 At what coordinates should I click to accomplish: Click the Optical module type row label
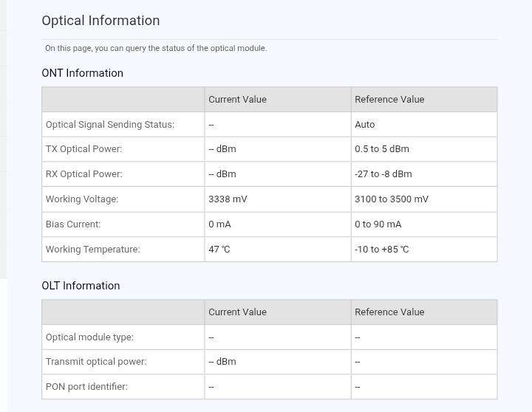pyautogui.click(x=89, y=337)
